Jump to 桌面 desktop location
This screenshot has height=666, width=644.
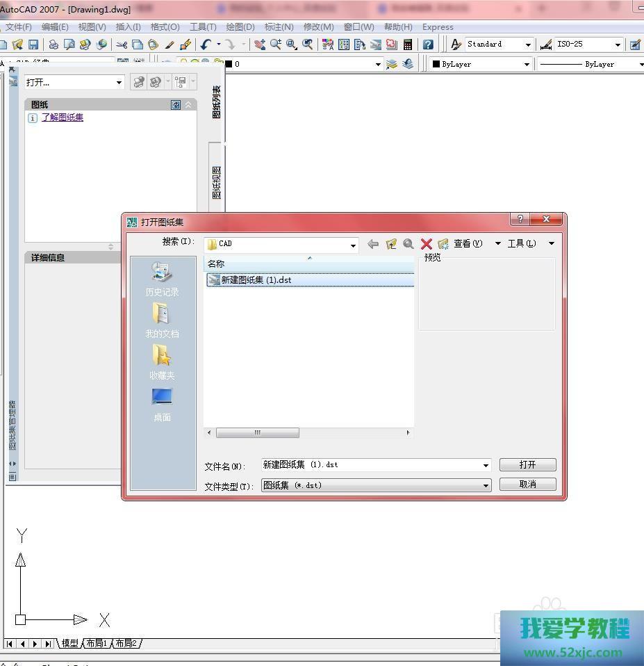coord(162,404)
